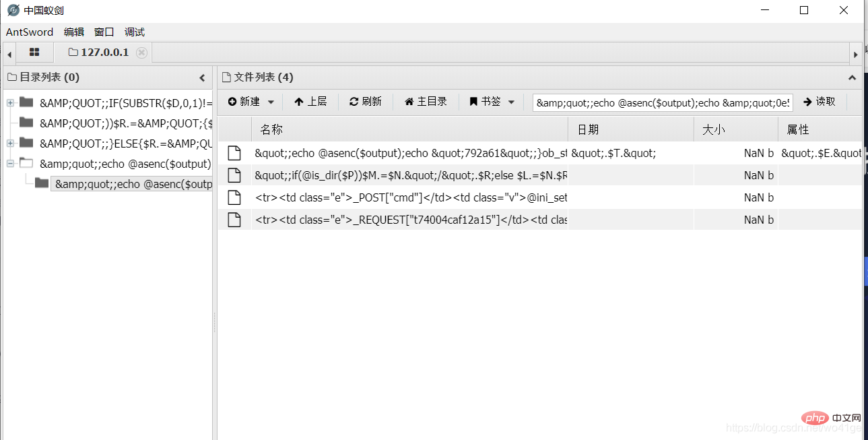Go up with the 上层 button
868x440 pixels.
pyautogui.click(x=310, y=102)
